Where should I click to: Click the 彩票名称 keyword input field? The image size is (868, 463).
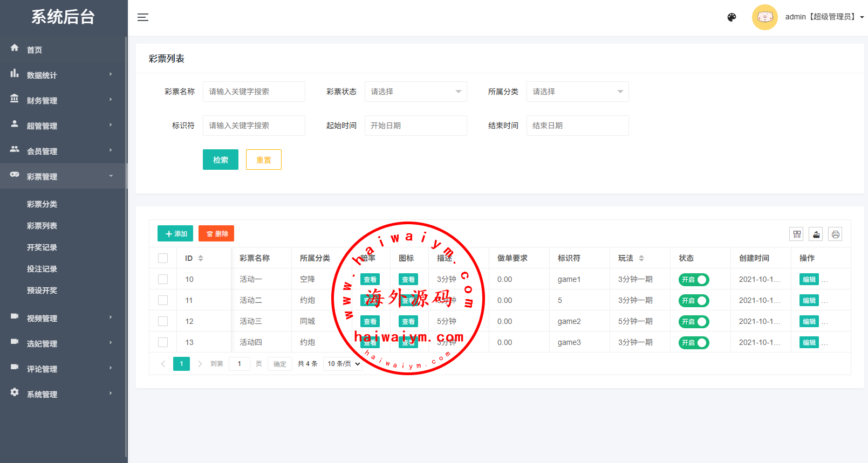pyautogui.click(x=254, y=92)
